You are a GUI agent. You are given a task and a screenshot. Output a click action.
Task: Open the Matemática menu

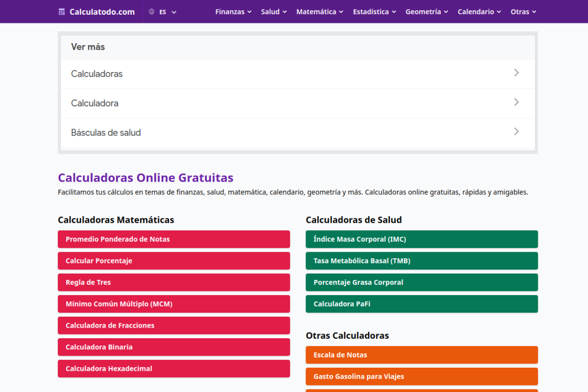point(320,12)
